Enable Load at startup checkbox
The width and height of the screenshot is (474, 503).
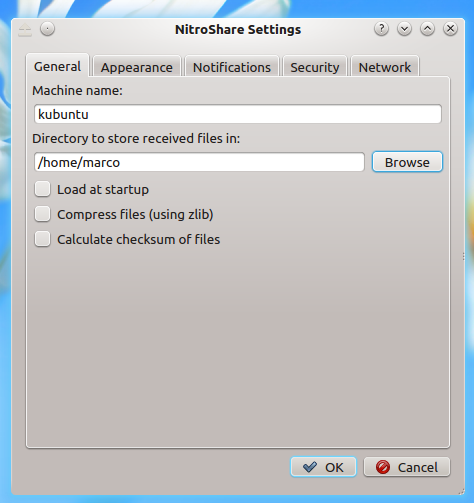click(42, 189)
